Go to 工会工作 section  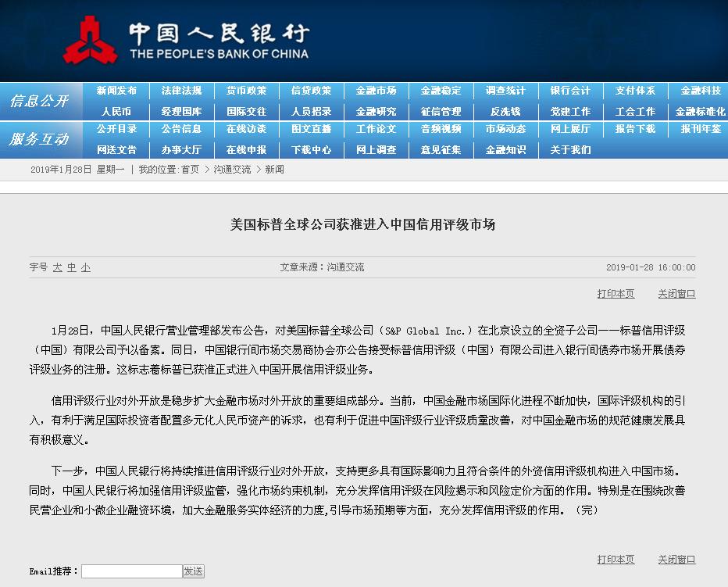635,112
